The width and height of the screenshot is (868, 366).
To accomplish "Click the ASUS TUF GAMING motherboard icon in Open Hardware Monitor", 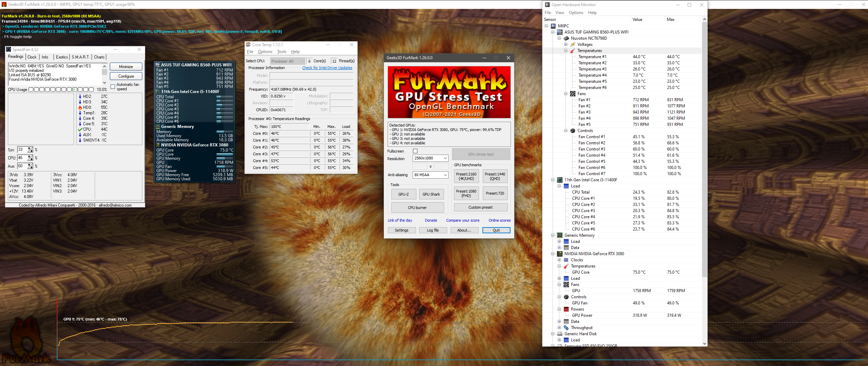I will 560,32.
